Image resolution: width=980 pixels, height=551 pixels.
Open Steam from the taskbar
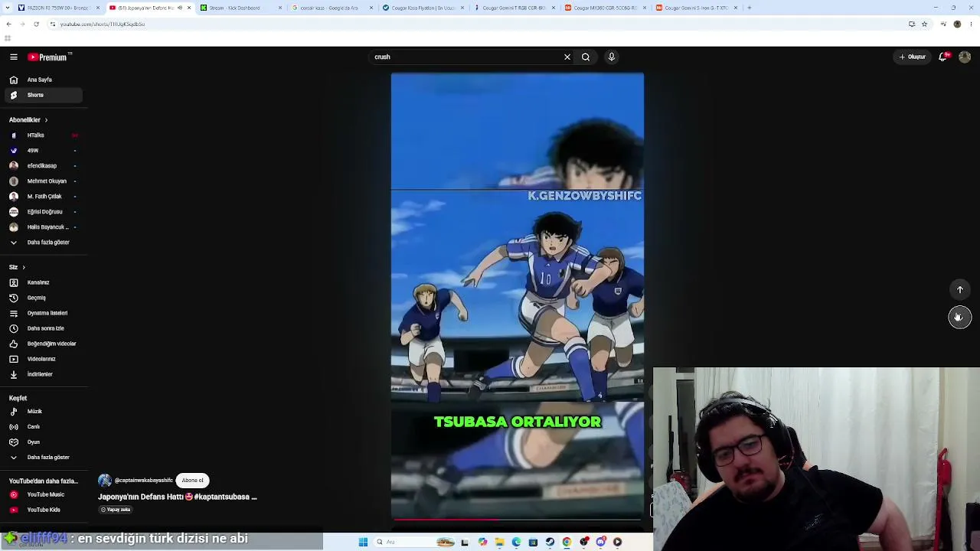click(x=550, y=542)
